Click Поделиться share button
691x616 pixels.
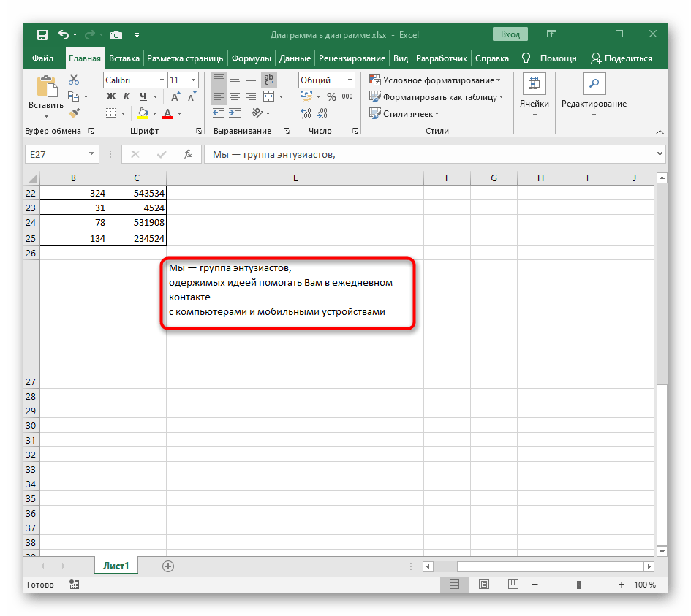[622, 58]
